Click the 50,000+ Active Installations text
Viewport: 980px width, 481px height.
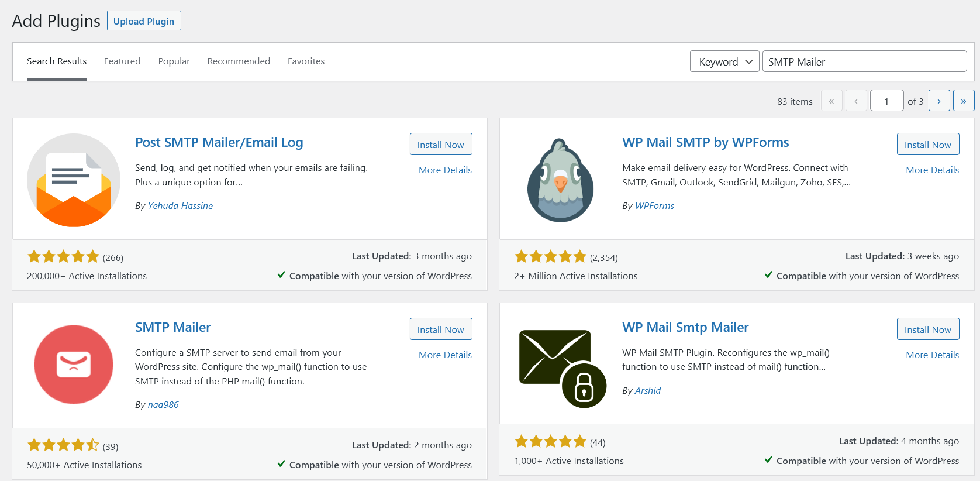coord(84,465)
